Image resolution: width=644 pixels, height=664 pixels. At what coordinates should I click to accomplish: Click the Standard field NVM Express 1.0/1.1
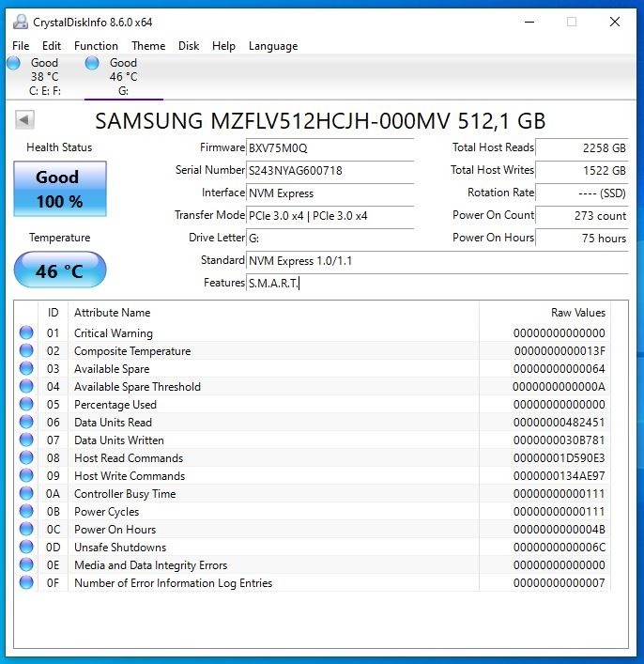pyautogui.click(x=437, y=261)
